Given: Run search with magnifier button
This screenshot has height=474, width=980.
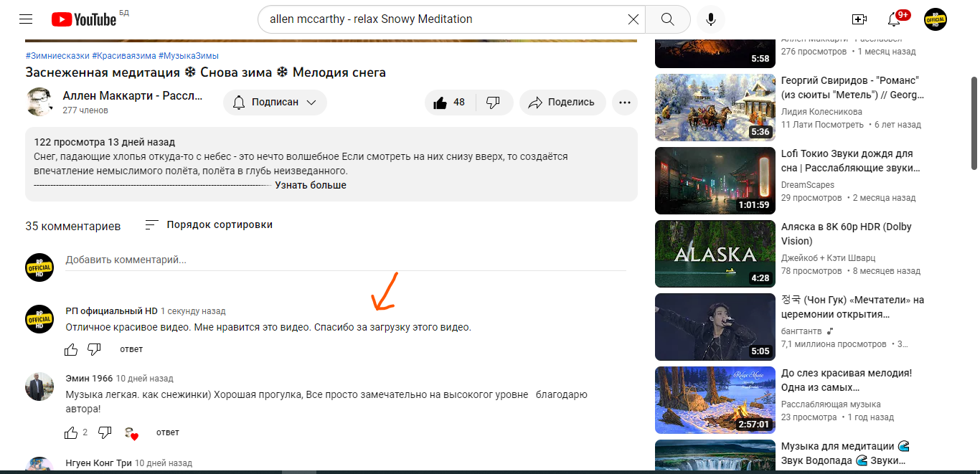Looking at the screenshot, I should [x=668, y=19].
